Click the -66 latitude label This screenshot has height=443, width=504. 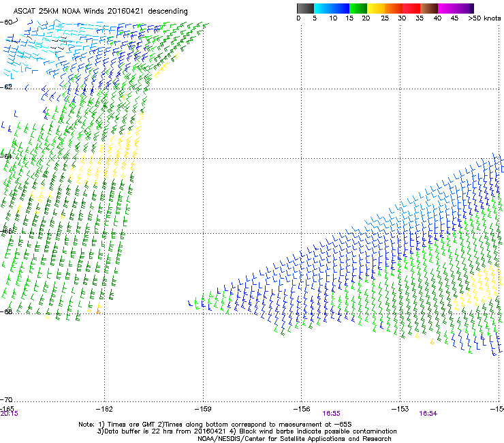(x=6, y=231)
